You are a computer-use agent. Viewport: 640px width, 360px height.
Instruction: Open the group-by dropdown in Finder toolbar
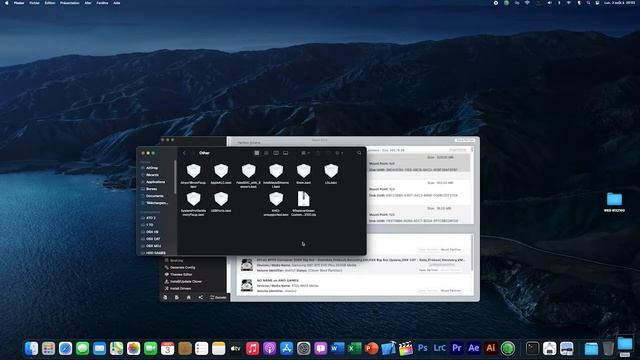point(305,153)
